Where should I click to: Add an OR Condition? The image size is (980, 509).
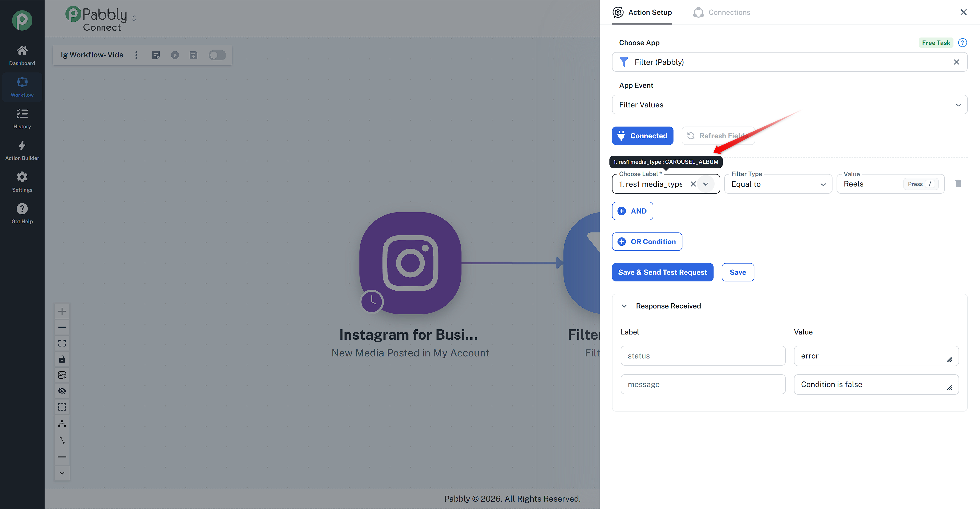tap(647, 242)
